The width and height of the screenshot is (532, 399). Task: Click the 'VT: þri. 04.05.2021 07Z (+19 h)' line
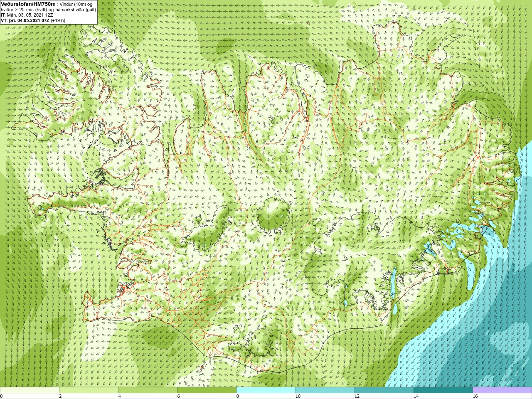(x=33, y=20)
